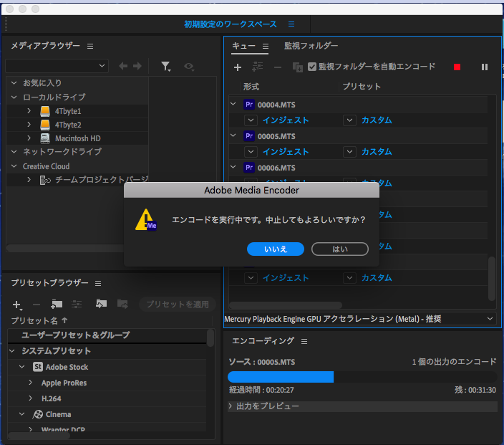Viewport: 504px width, 445px height.
Task: Select ユーザープリセット&グループ row
Action: [107, 335]
